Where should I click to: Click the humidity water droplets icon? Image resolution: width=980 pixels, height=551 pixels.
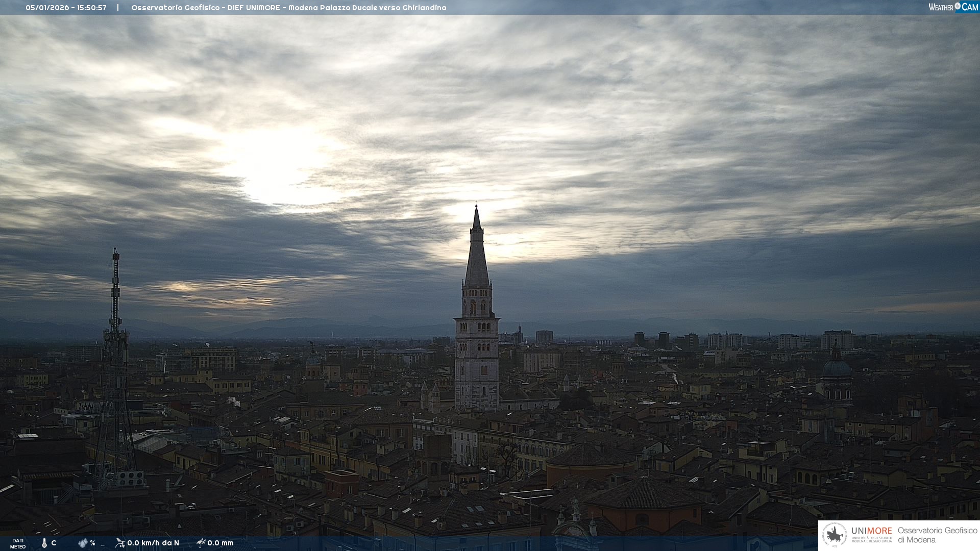[83, 543]
